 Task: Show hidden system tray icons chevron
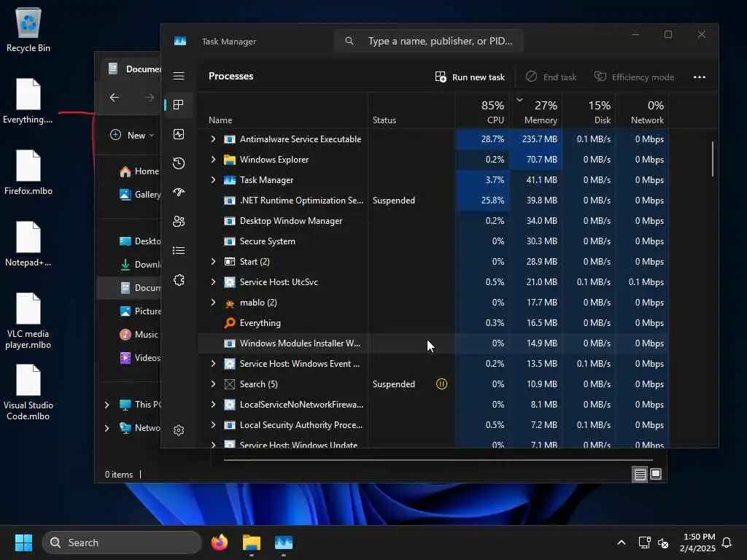click(622, 542)
